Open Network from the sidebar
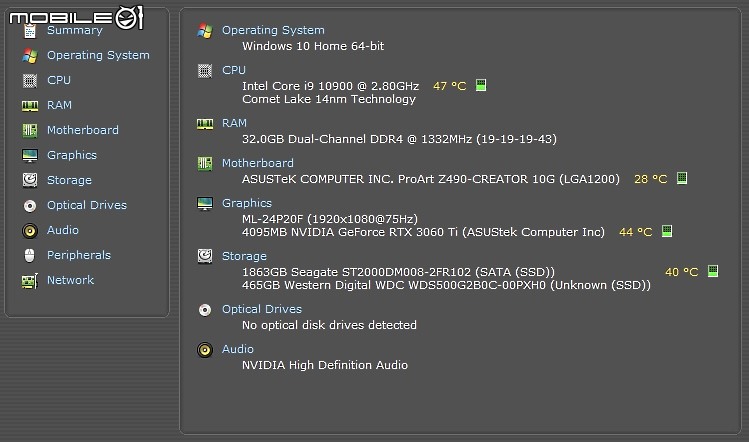Image resolution: width=749 pixels, height=442 pixels. point(70,280)
